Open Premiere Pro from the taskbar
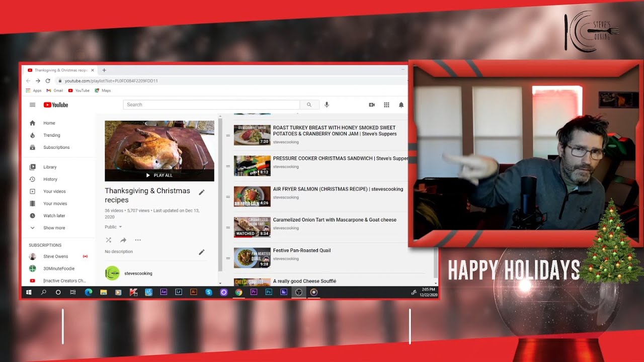This screenshot has height=362, width=644. pos(254,292)
